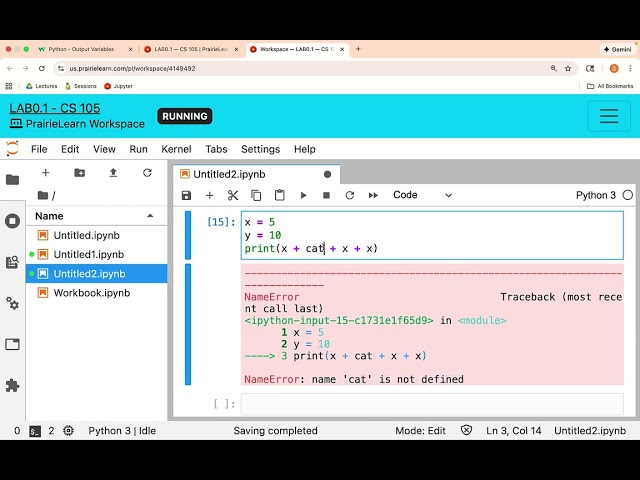This screenshot has height=480, width=640.
Task: Click Python 3 | Idle status text
Action: pos(122,431)
